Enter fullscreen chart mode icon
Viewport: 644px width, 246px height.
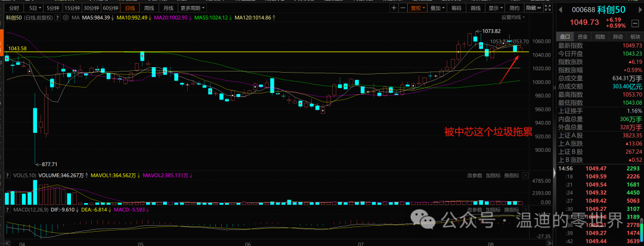pyautogui.click(x=547, y=8)
